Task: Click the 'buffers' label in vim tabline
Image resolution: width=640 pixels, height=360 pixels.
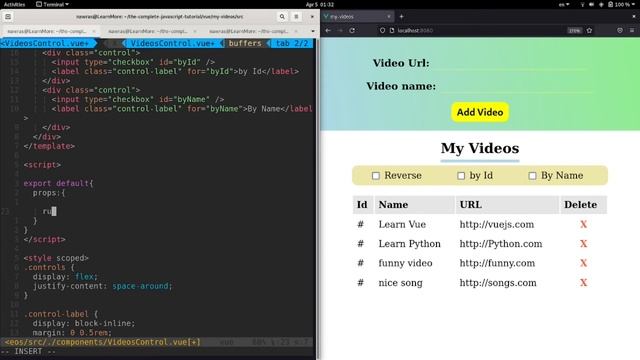Action: pyautogui.click(x=245, y=43)
